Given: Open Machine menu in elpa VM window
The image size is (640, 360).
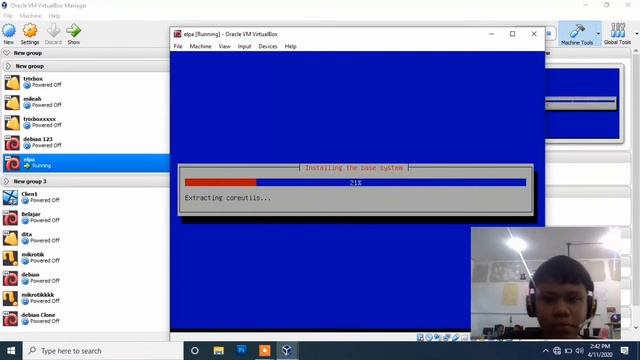Looking at the screenshot, I should coord(200,47).
